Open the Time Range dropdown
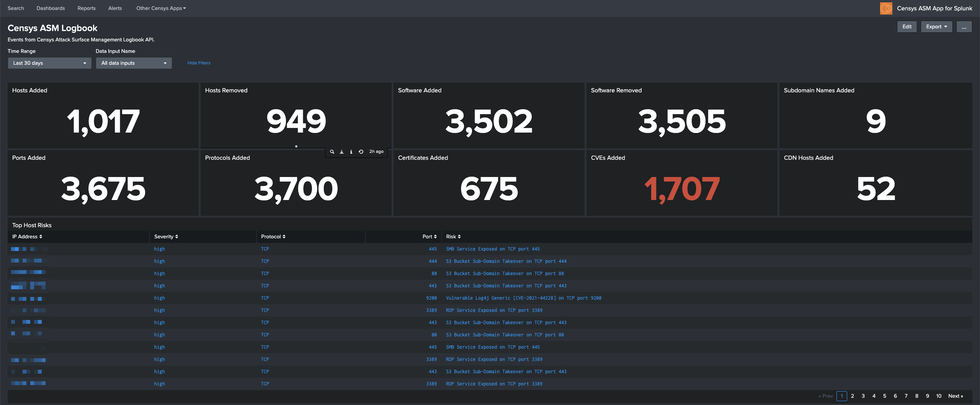Viewport: 980px width, 405px height. [x=49, y=63]
